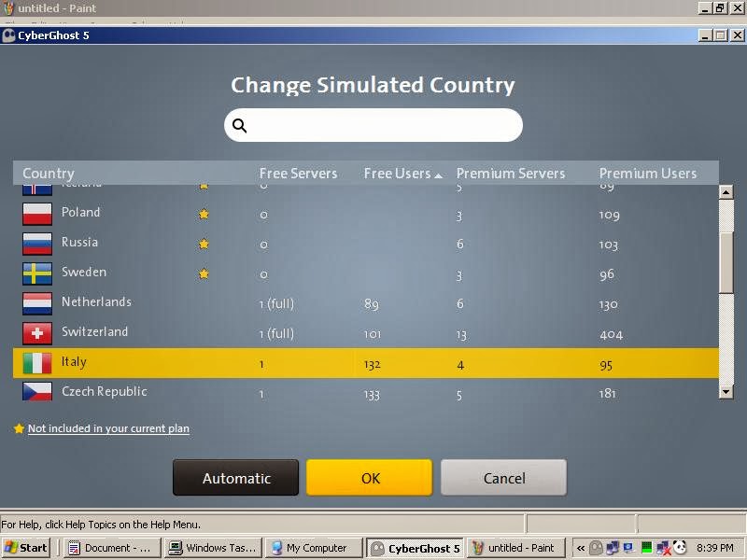747x560 pixels.
Task: Confirm with the yellow OK button
Action: (370, 478)
